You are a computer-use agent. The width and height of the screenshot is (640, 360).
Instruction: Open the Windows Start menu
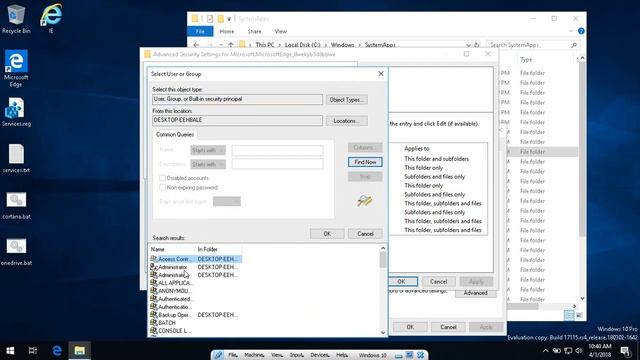click(x=10, y=351)
